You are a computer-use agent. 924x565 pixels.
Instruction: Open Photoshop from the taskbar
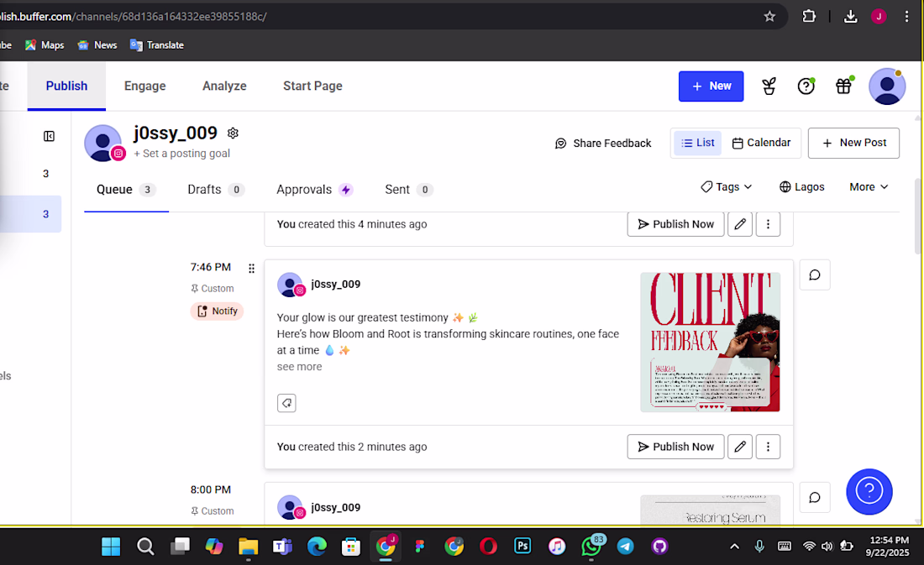tap(522, 547)
